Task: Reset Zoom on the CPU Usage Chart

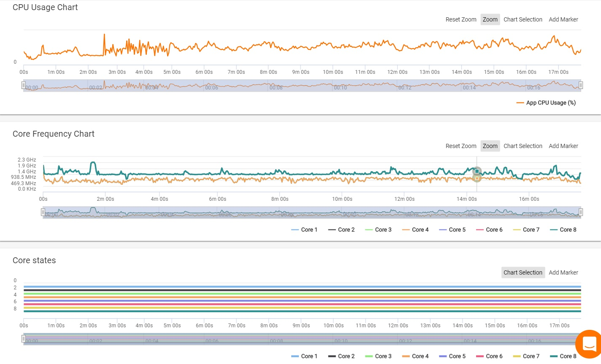Action: point(461,20)
